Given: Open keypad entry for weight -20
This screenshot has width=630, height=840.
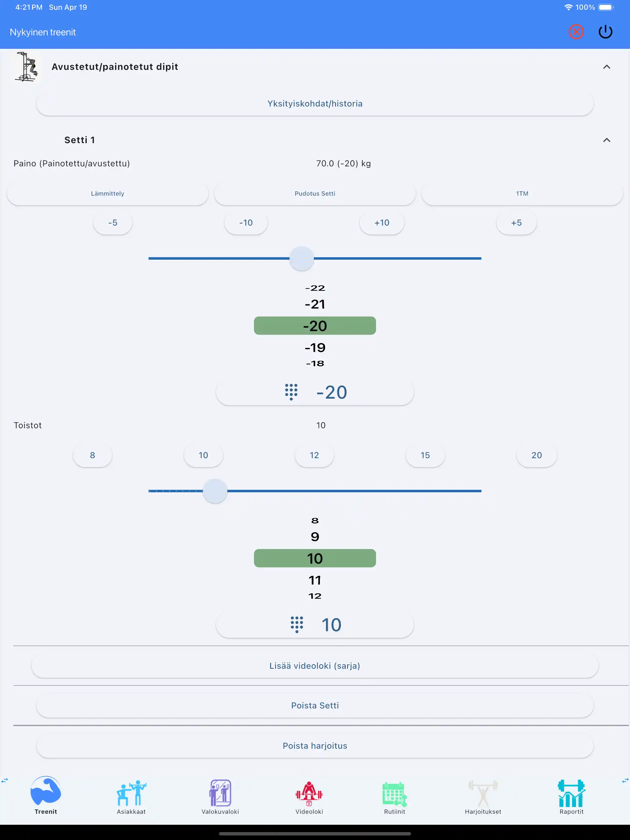Looking at the screenshot, I should pos(315,392).
